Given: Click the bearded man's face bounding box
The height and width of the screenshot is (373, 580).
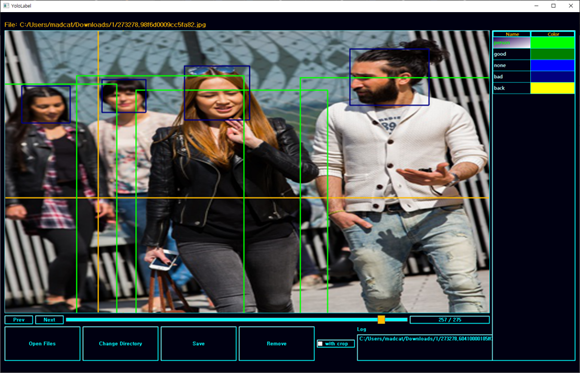Looking at the screenshot, I should [390, 77].
